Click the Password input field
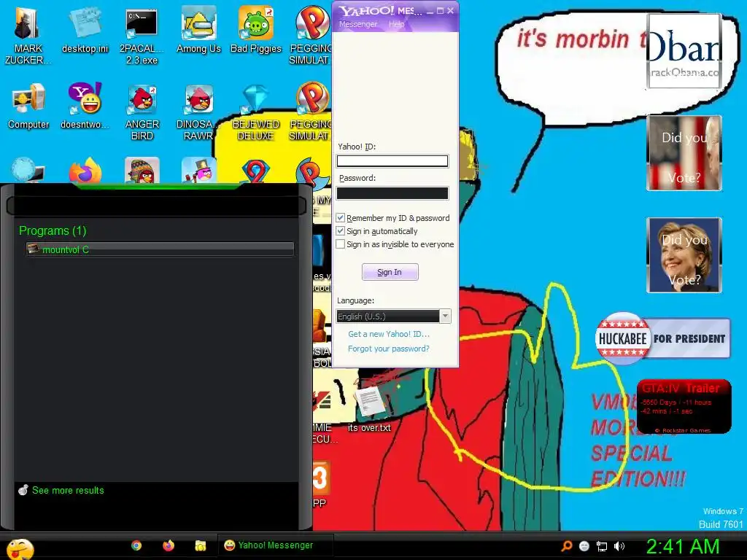This screenshot has width=747, height=560. [392, 192]
